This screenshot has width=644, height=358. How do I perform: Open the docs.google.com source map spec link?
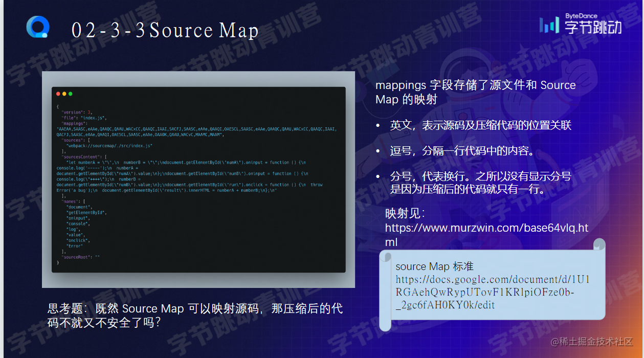point(493,293)
